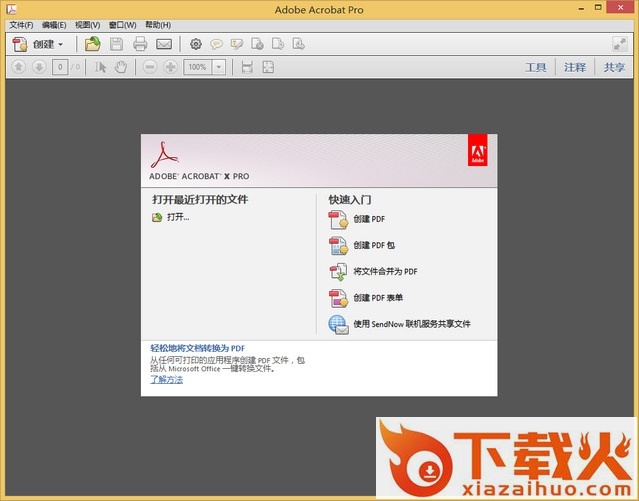
Task: Open the 编辑(E) menu
Action: (x=54, y=25)
